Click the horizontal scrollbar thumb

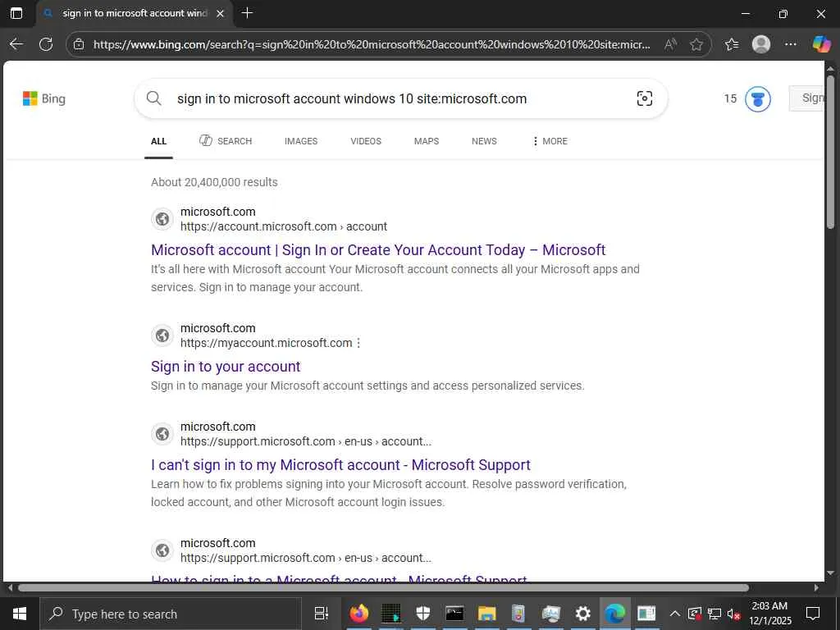(x=383, y=587)
